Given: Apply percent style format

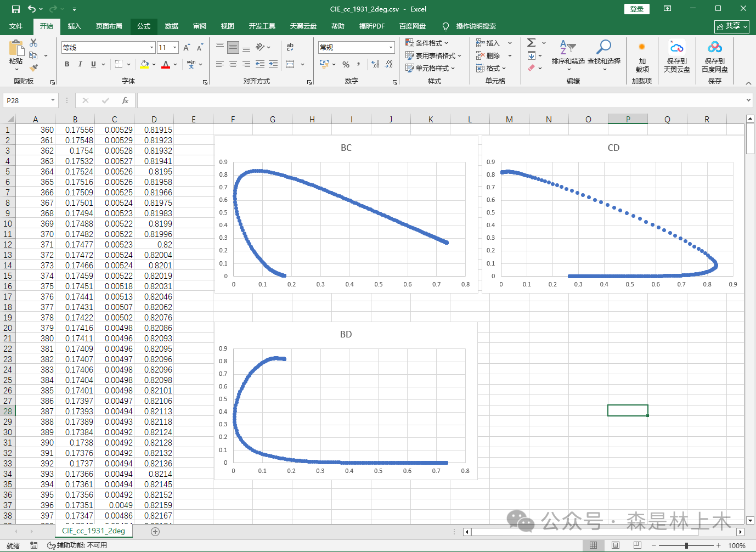Looking at the screenshot, I should 346,64.
